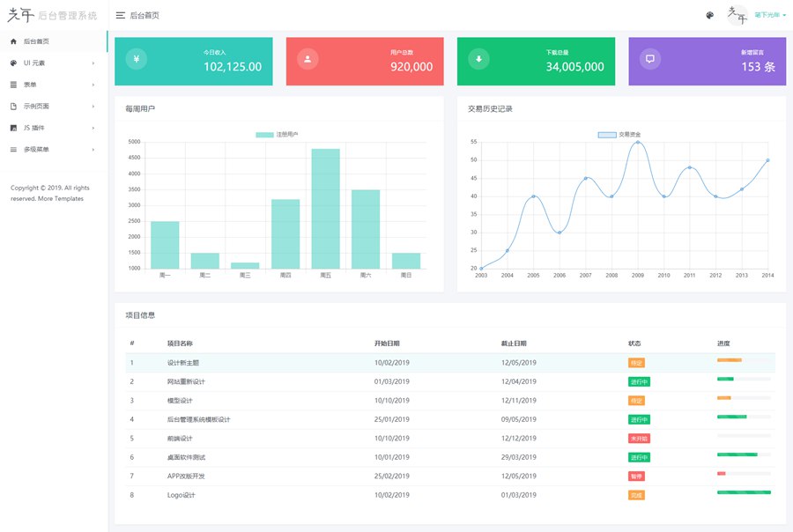
Task: Click the yen icon on the 今日收入 card
Action: pyautogui.click(x=136, y=59)
